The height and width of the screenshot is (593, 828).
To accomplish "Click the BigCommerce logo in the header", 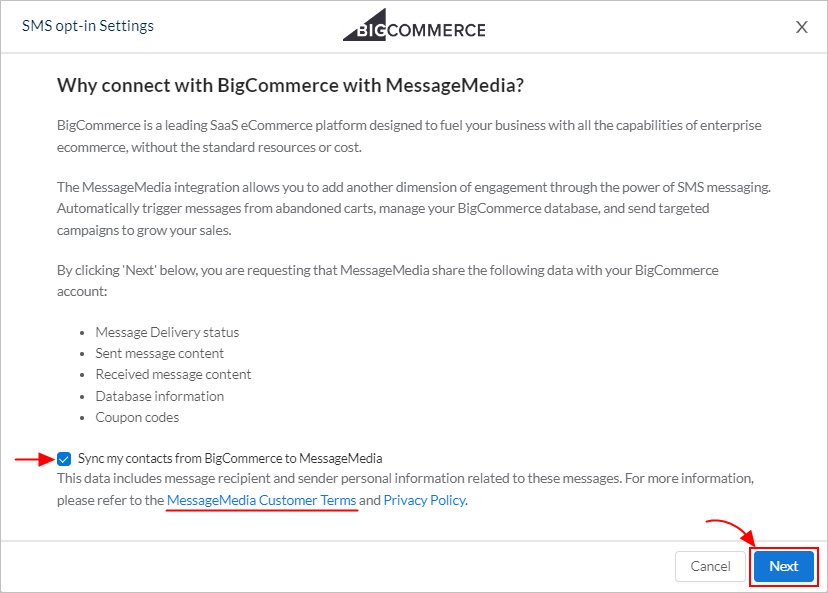I will (x=414, y=25).
